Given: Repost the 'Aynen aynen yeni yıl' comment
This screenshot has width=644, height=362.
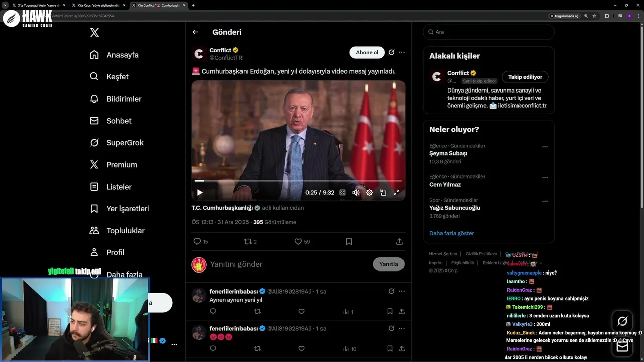Looking at the screenshot, I should [257, 312].
